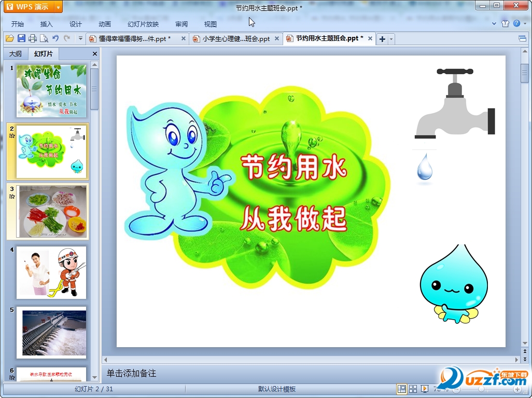Go to previous slide with double-up arrow

click(525, 351)
